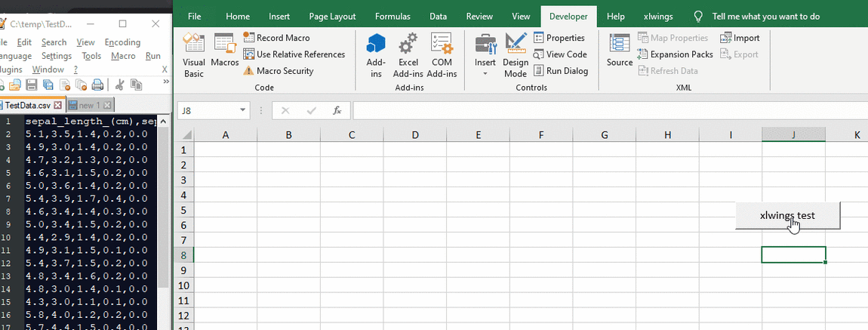This screenshot has height=330, width=868.
Task: Click the Insert Function fx icon
Action: pyautogui.click(x=337, y=110)
